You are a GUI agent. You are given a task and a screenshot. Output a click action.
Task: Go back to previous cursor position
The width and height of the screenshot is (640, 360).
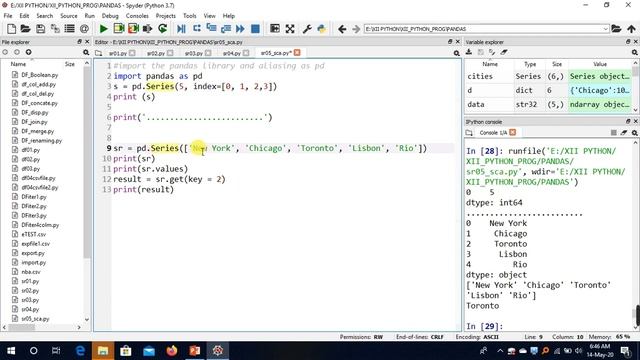342,29
